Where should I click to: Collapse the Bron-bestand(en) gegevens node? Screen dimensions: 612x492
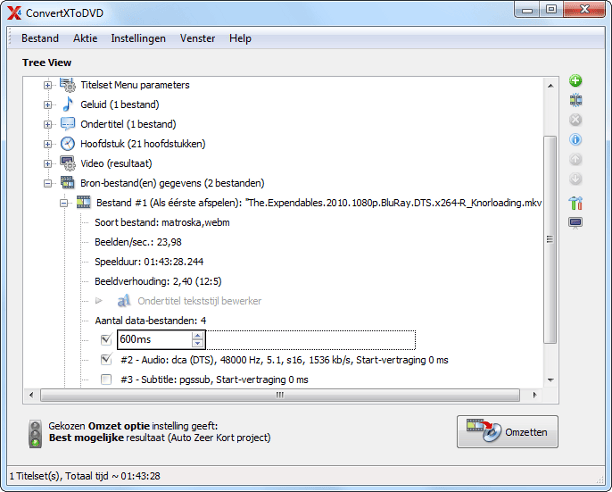(48, 183)
